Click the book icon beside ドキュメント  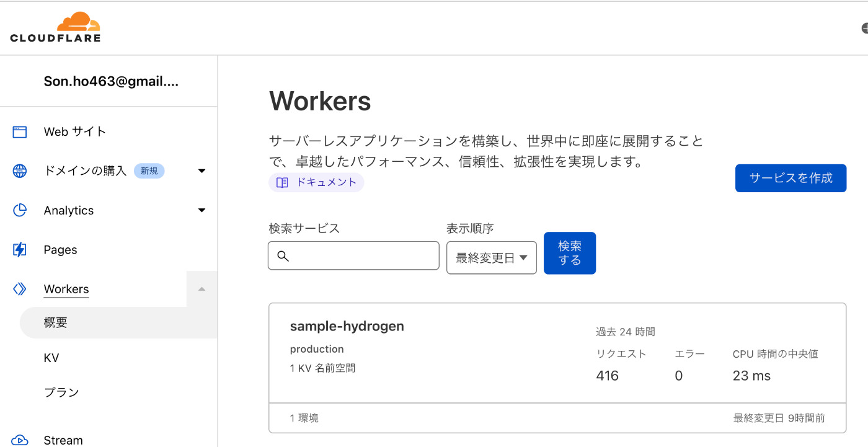click(282, 182)
